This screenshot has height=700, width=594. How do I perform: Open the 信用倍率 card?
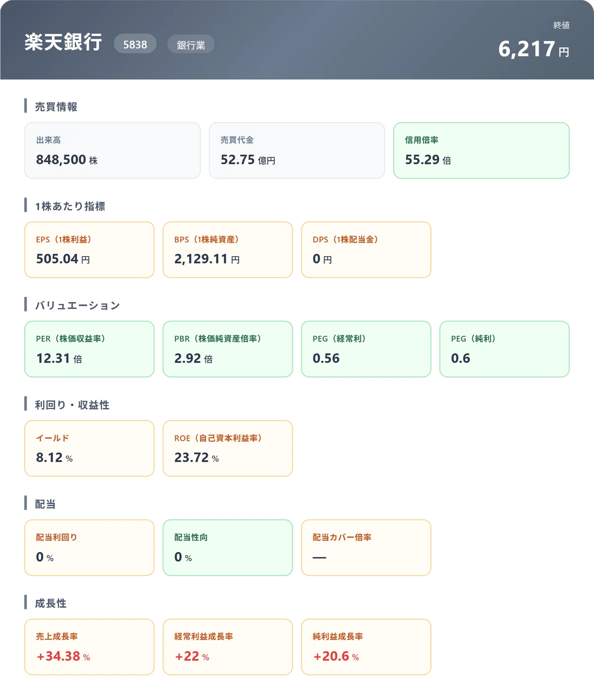tap(481, 150)
